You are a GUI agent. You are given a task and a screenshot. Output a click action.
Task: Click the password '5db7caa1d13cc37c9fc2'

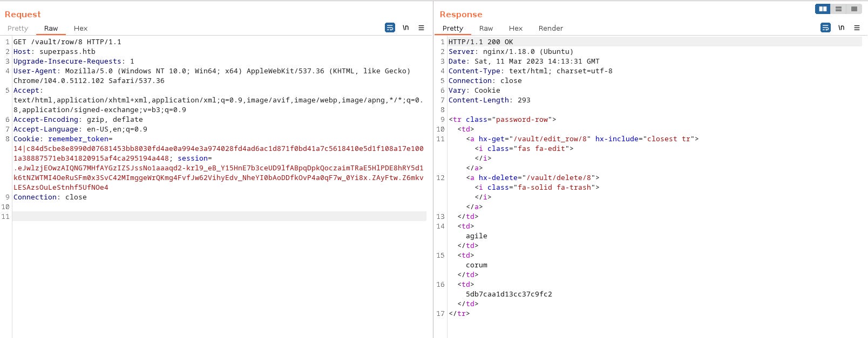coord(509,294)
